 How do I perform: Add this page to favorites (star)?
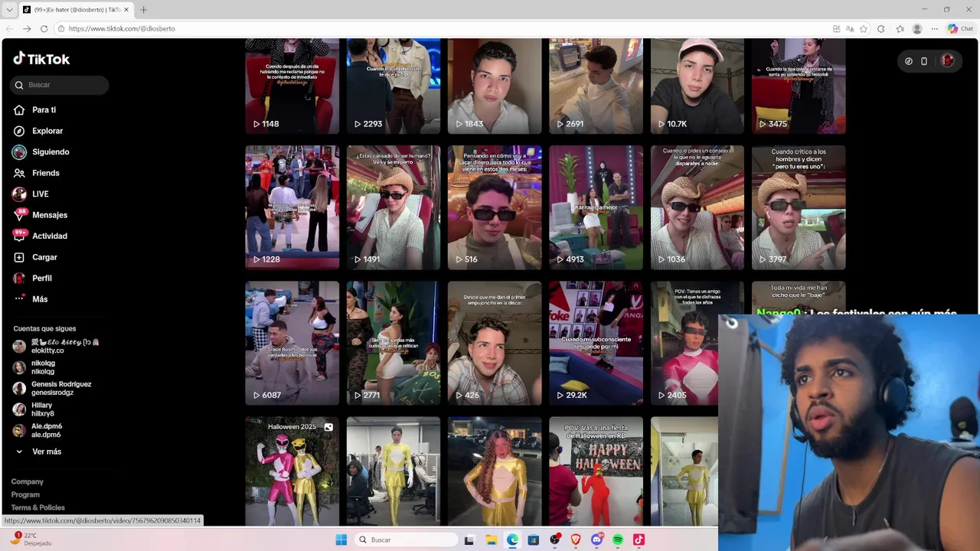click(x=864, y=28)
